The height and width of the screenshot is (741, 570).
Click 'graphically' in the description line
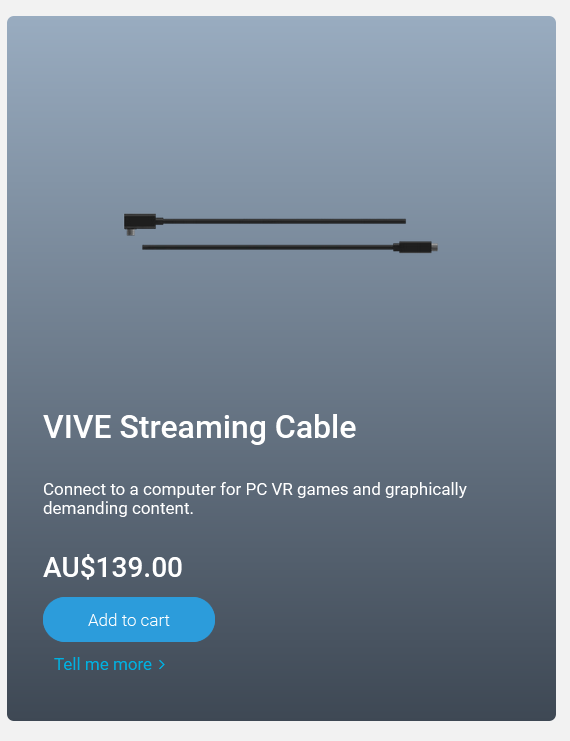[x=426, y=490]
